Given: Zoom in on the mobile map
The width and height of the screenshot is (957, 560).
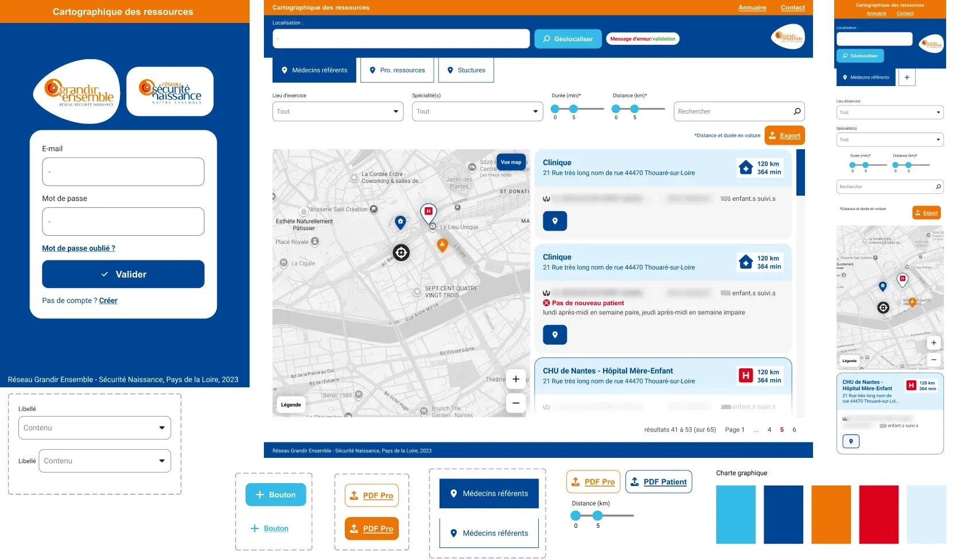Looking at the screenshot, I should coord(933,343).
